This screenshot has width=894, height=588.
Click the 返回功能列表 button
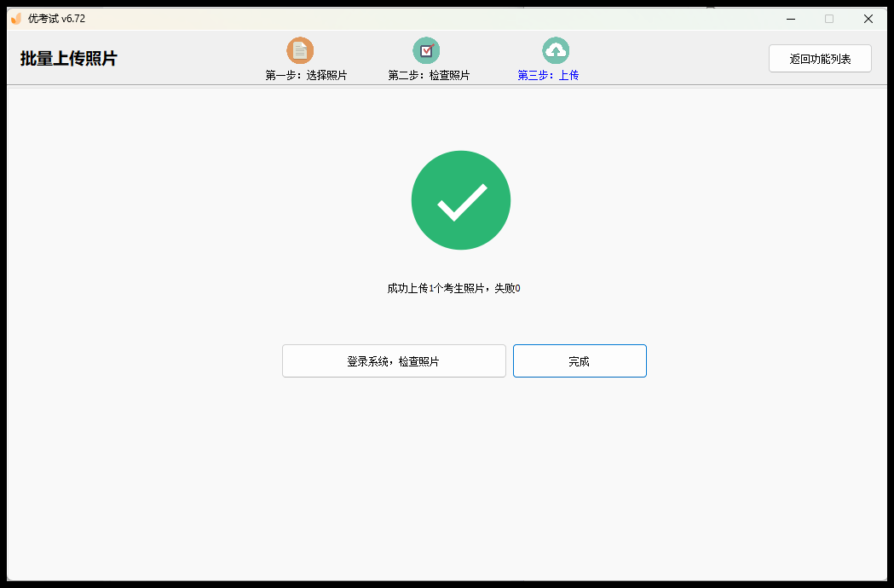coord(820,59)
